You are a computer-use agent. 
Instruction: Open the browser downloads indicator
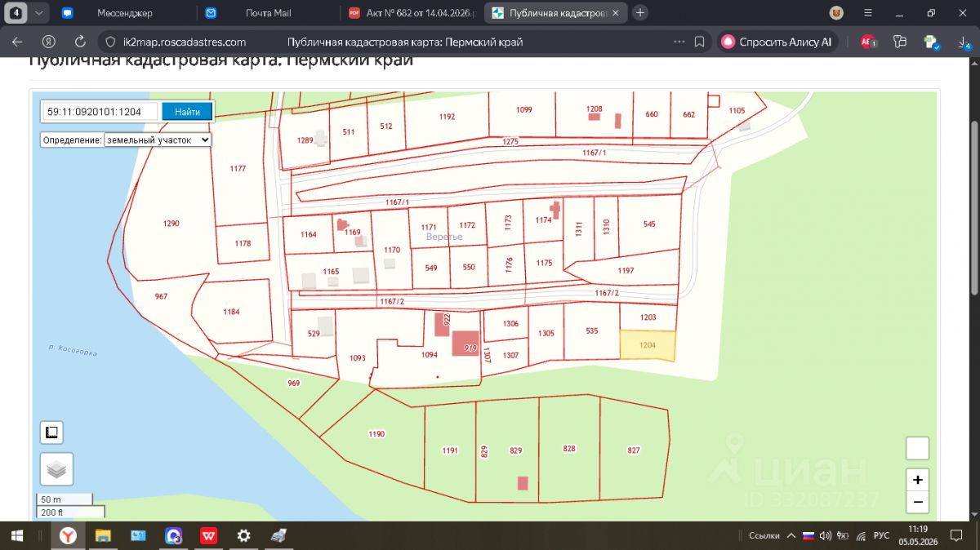pyautogui.click(x=964, y=42)
